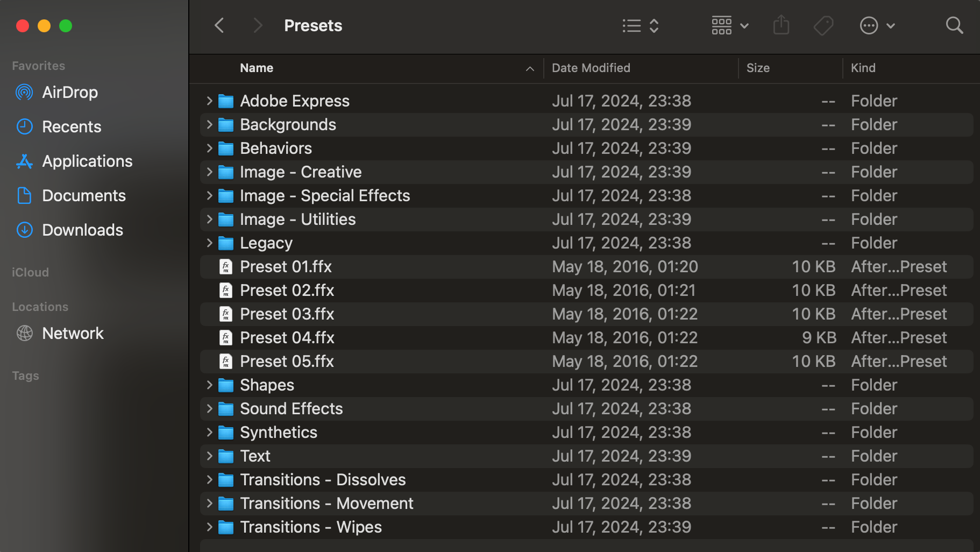Change view with list view switcher
This screenshot has height=552, width=980.
(640, 25)
